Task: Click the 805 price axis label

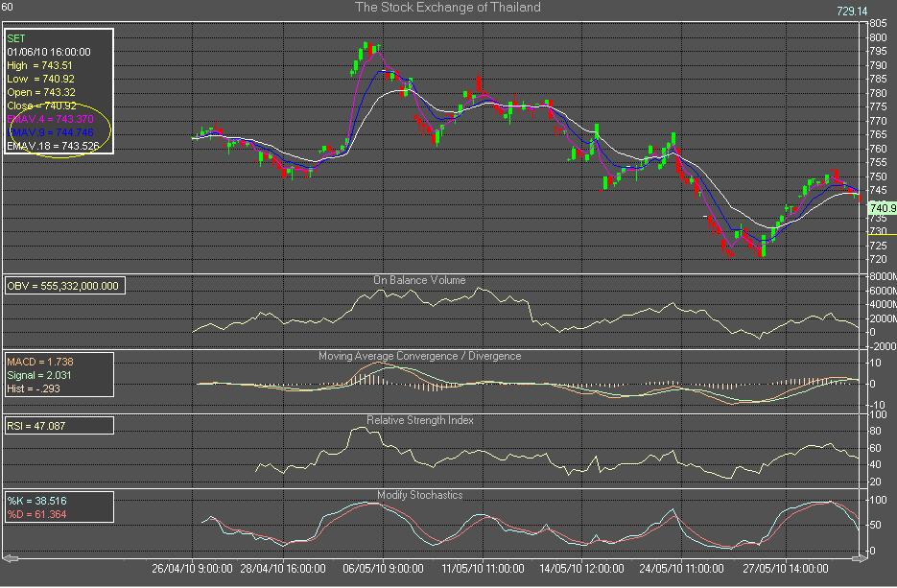Action: click(x=878, y=24)
